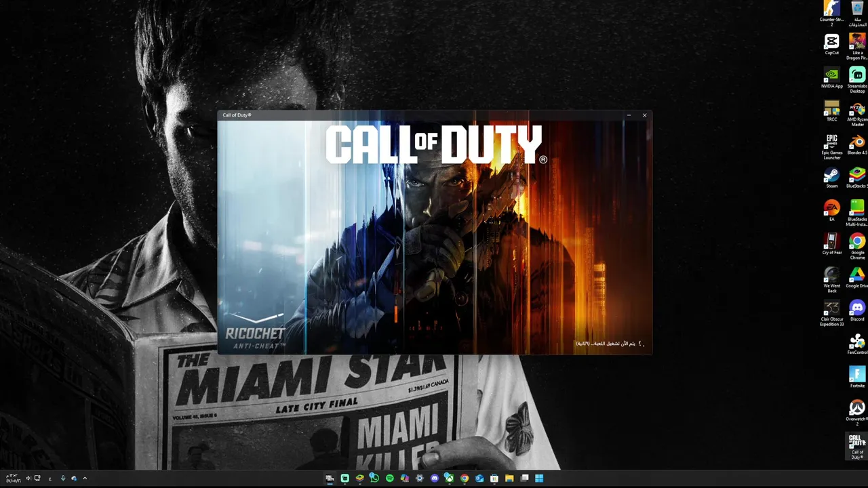
Task: Open Discord from the taskbar
Action: point(435,478)
